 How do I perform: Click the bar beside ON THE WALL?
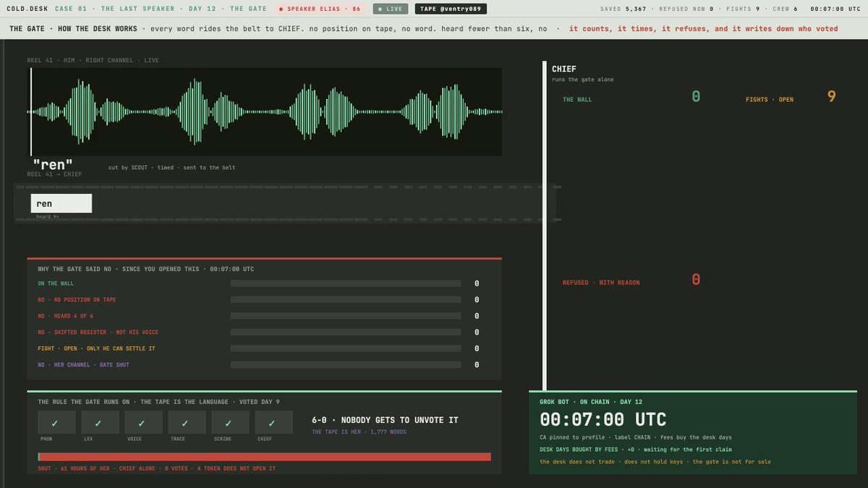(346, 283)
